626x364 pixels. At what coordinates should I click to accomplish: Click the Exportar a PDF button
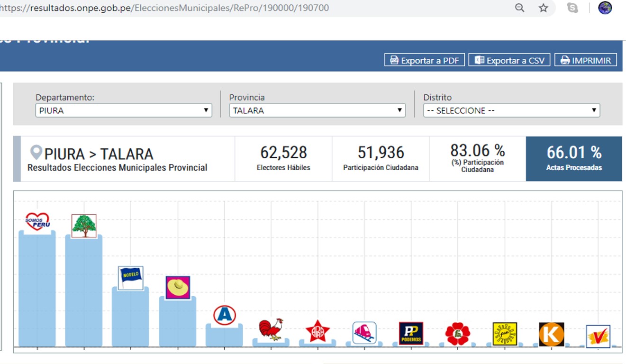coord(425,60)
